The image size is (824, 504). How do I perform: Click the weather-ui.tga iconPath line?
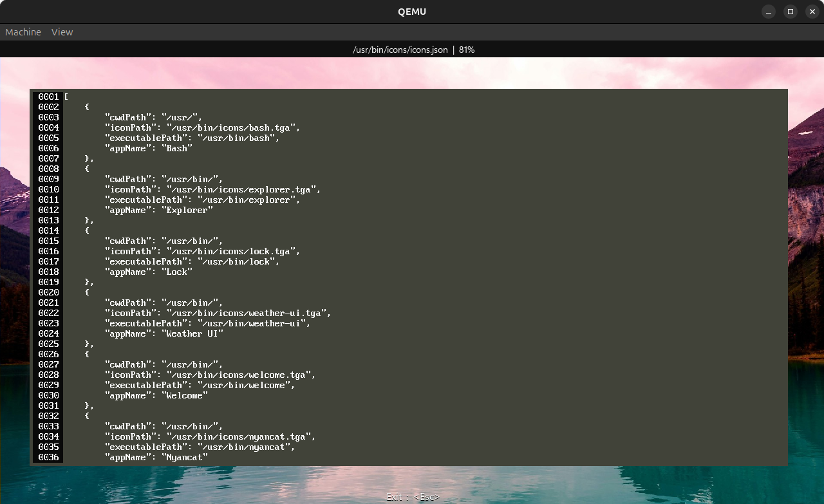[218, 313]
